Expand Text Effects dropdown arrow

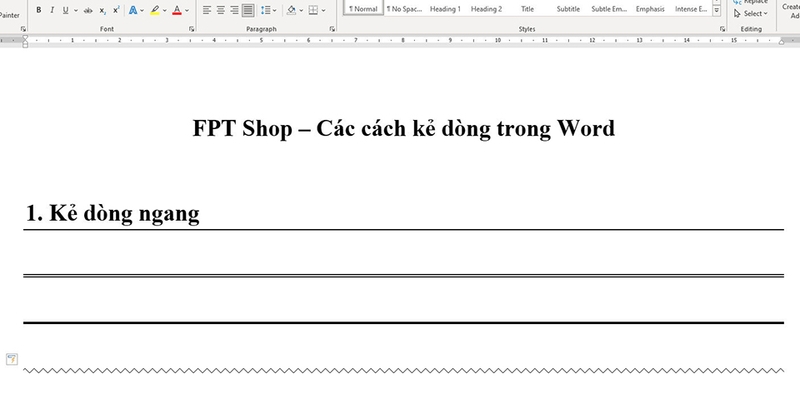coord(142,10)
